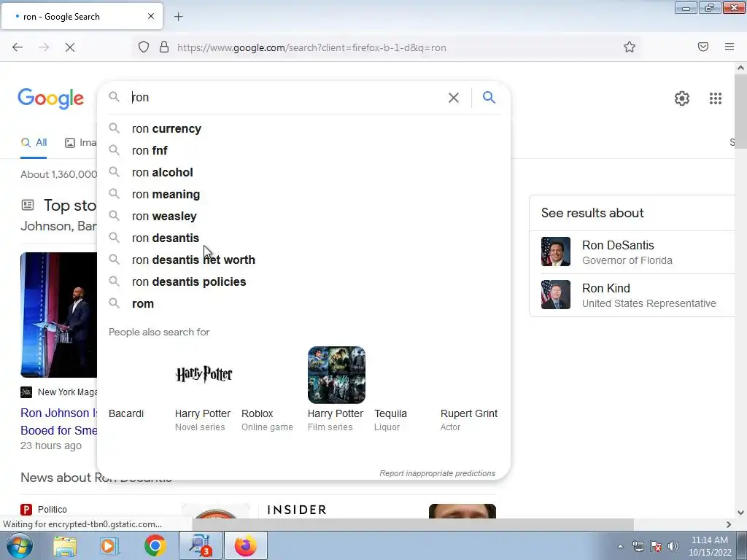Screen dimensions: 747x560
Task: Select suggestion ron desantis net worth
Action: click(x=304, y=260)
